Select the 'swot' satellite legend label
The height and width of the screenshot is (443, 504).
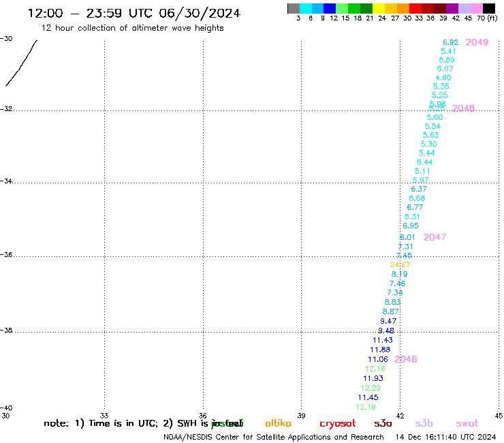(x=467, y=424)
